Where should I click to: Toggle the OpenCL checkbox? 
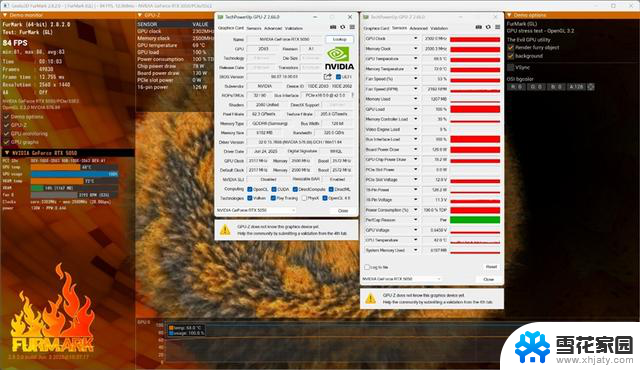click(x=250, y=189)
